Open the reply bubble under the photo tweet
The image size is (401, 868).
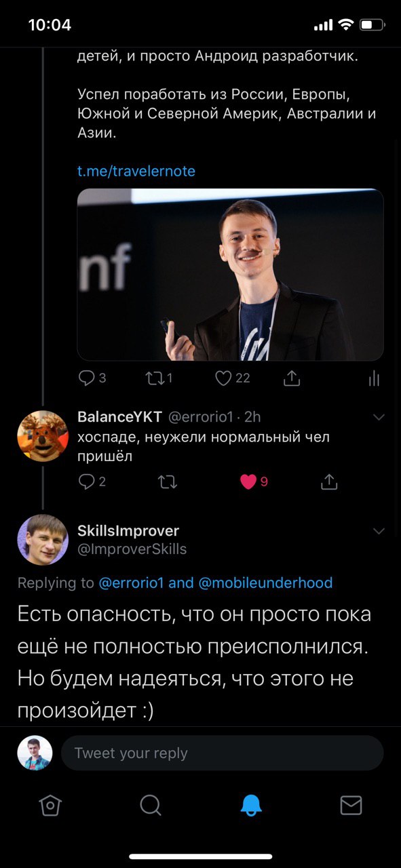pos(87,378)
